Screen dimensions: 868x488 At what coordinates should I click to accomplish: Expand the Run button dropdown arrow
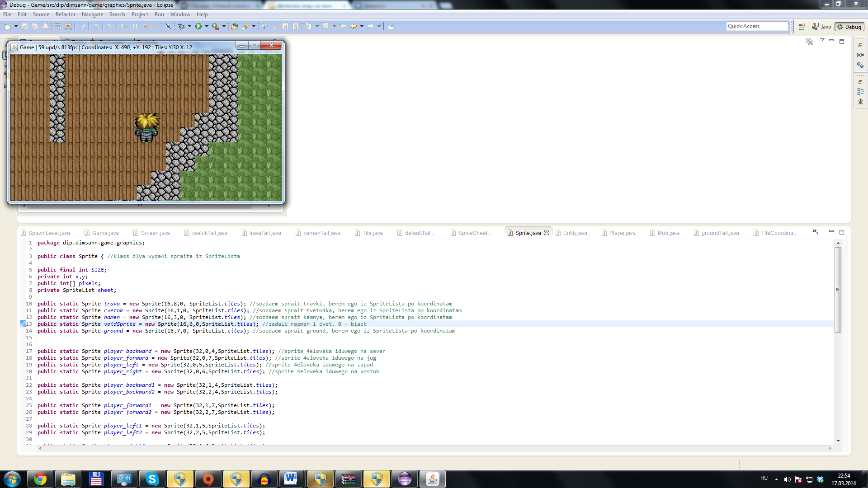point(207,26)
